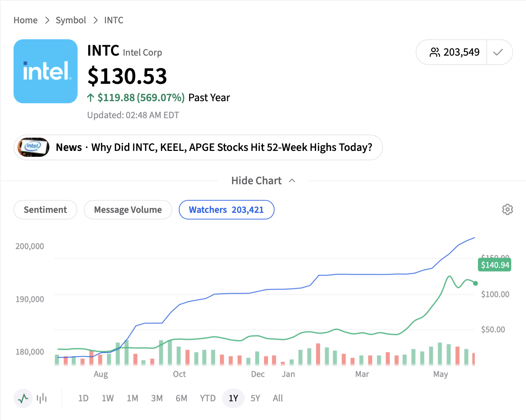Click the green $140.94 price tag
Image resolution: width=526 pixels, height=420 pixels.
495,265
